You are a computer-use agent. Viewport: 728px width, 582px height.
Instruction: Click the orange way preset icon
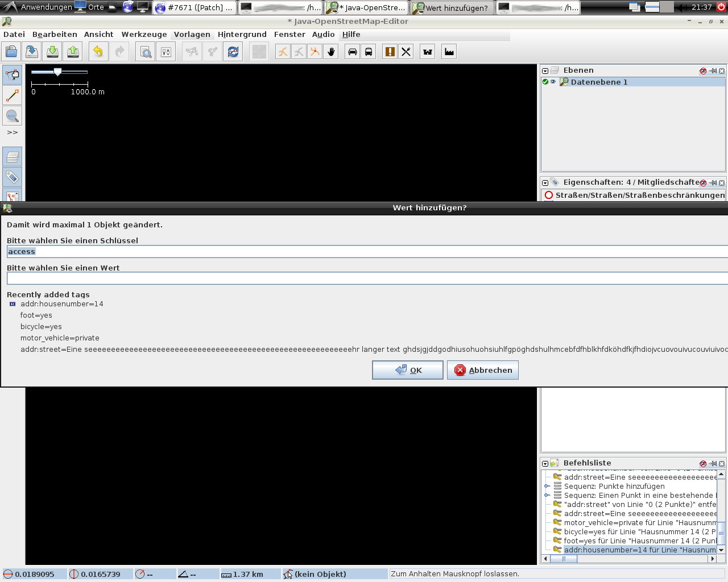pyautogui.click(x=283, y=52)
